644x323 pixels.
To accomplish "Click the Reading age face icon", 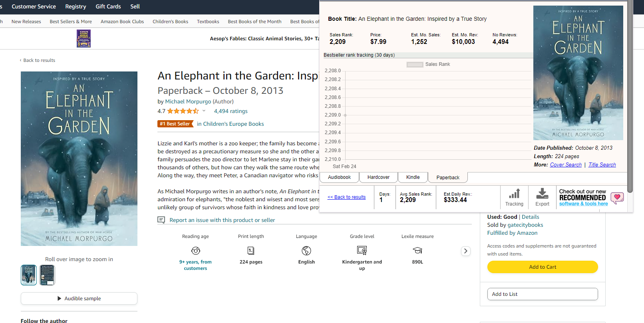I will tap(195, 251).
